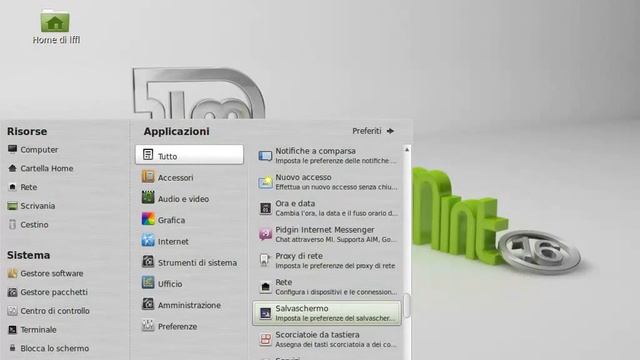The image size is (640, 360).
Task: Select the Internet category label
Action: 173,241
